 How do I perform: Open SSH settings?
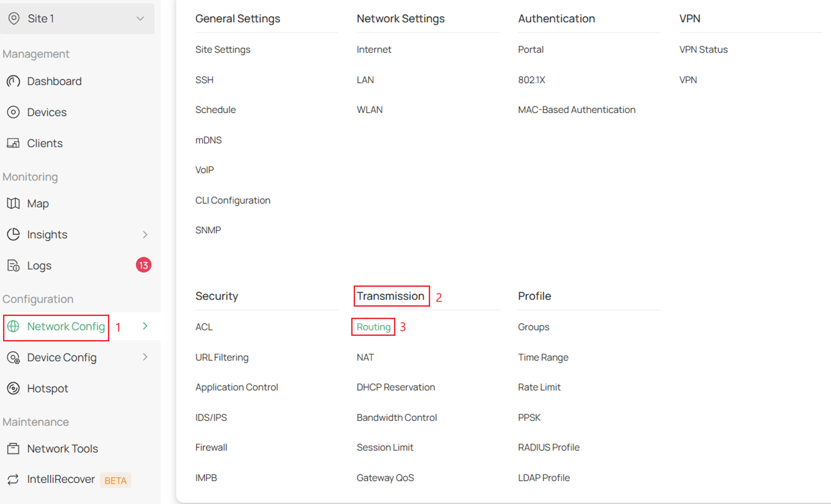(205, 80)
